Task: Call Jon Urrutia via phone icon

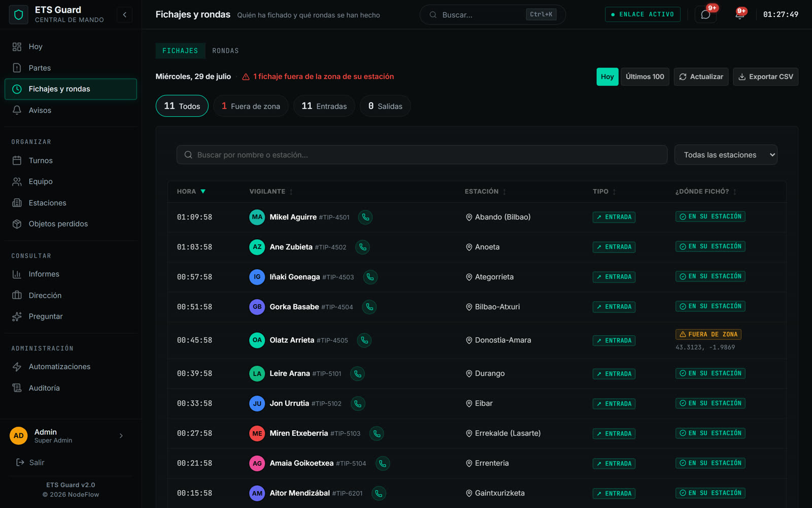Action: click(x=357, y=404)
